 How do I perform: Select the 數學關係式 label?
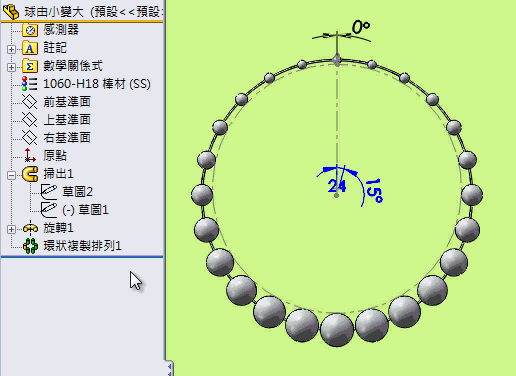pos(73,66)
